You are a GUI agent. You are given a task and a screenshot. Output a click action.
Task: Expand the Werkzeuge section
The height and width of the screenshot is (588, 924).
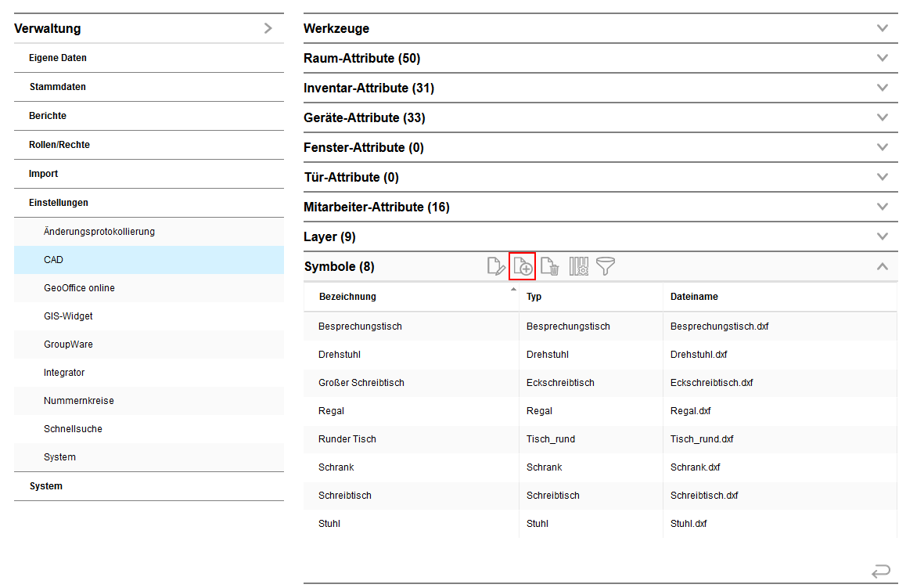pyautogui.click(x=883, y=28)
